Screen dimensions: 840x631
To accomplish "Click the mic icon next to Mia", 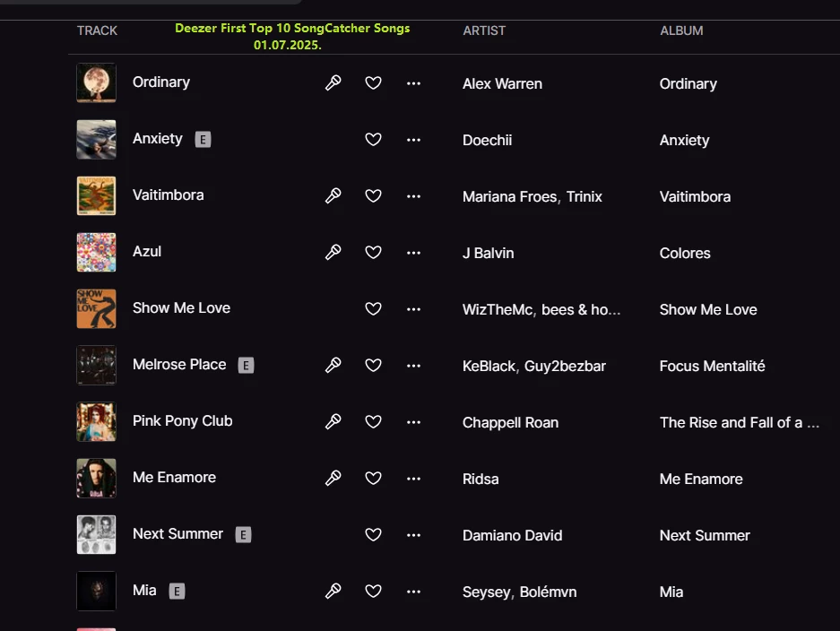I will [333, 592].
